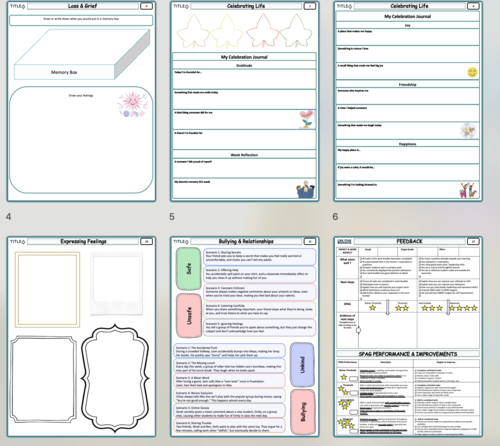Click the gold rectangular picture frame

point(47,289)
